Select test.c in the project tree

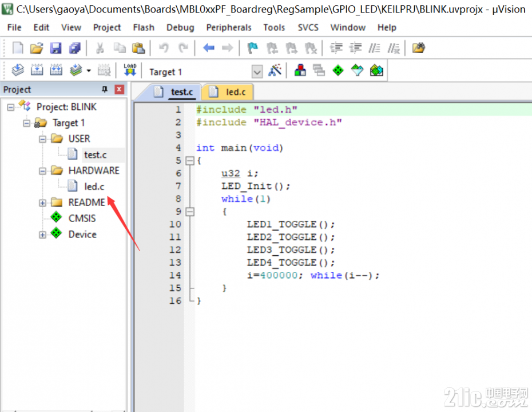point(96,154)
